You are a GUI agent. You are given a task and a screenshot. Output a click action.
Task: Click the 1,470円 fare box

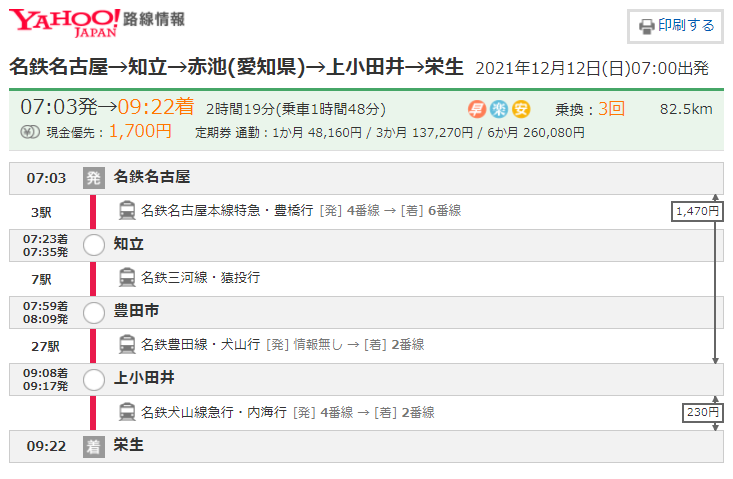(x=697, y=211)
